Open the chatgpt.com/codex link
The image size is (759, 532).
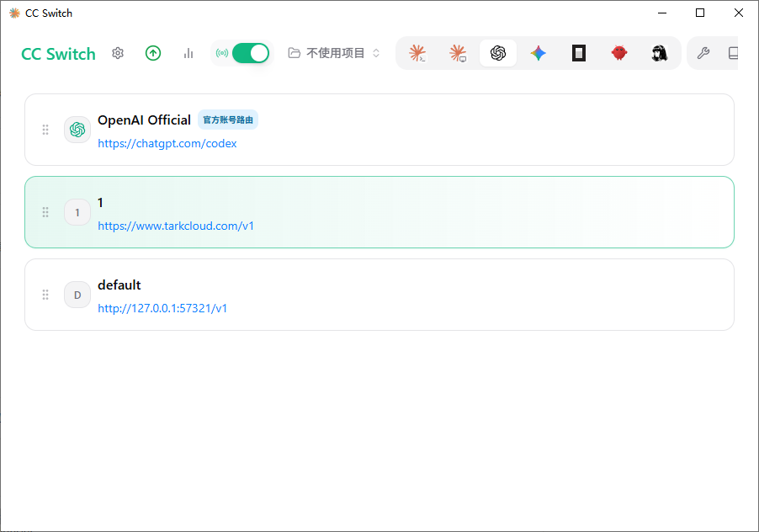point(167,143)
